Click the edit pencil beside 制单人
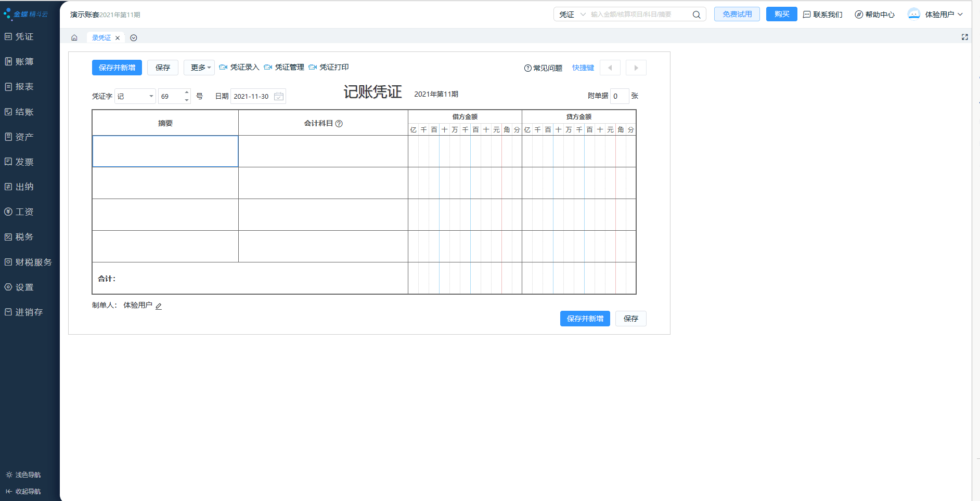 point(159,306)
